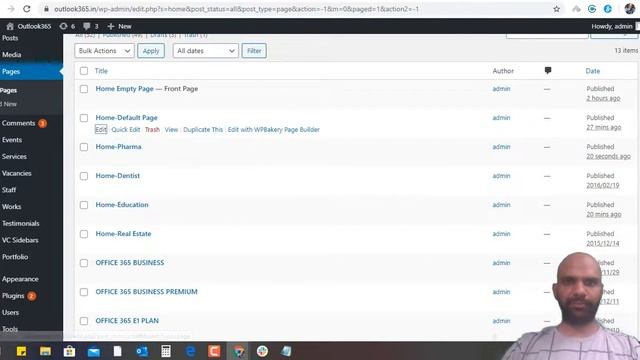Click Quick Edit under Home-Default Page
Viewport: 640px width, 360px height.
[126, 129]
